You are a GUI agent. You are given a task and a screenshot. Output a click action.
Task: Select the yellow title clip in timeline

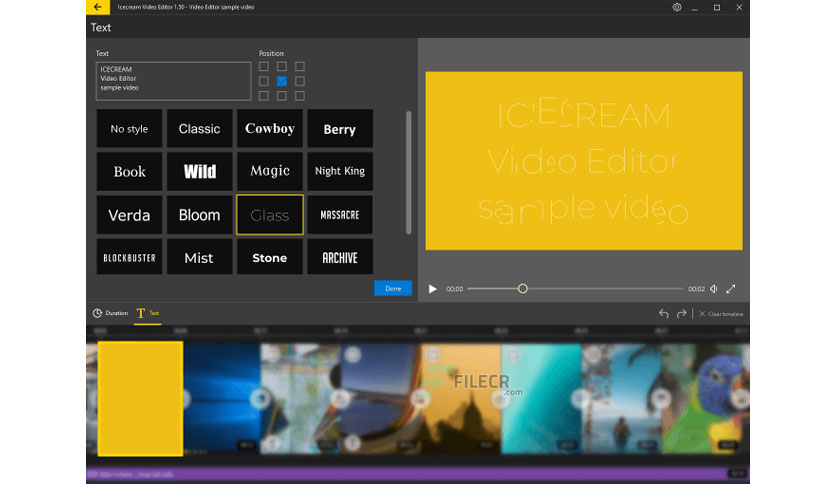pyautogui.click(x=141, y=399)
